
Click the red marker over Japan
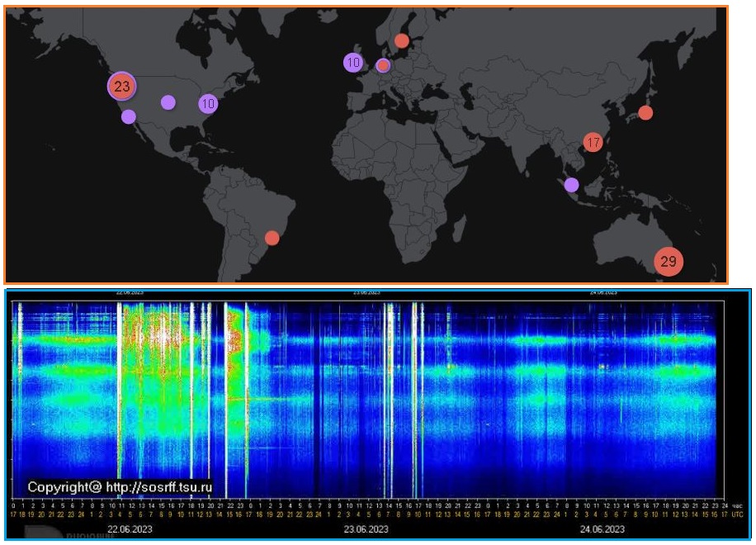(645, 112)
